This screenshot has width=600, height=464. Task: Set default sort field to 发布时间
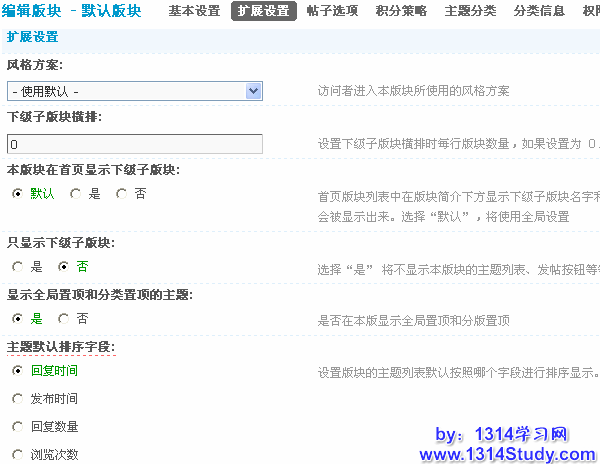[17, 398]
